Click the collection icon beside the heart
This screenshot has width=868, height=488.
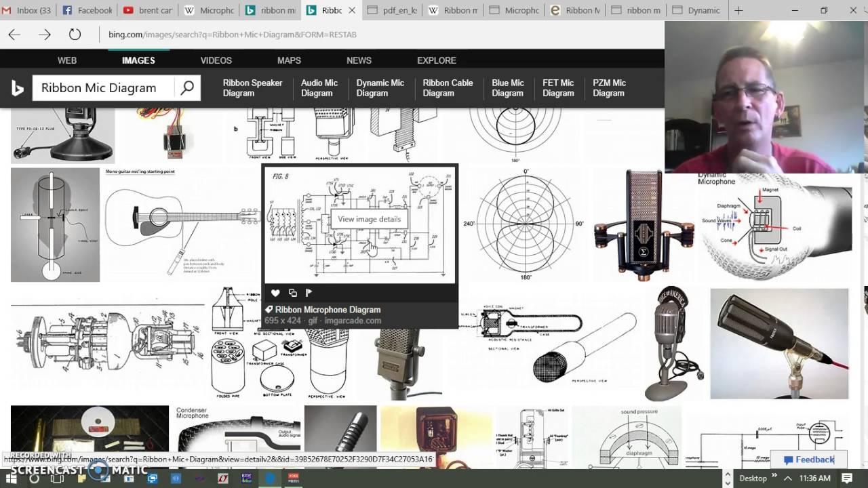coord(292,293)
